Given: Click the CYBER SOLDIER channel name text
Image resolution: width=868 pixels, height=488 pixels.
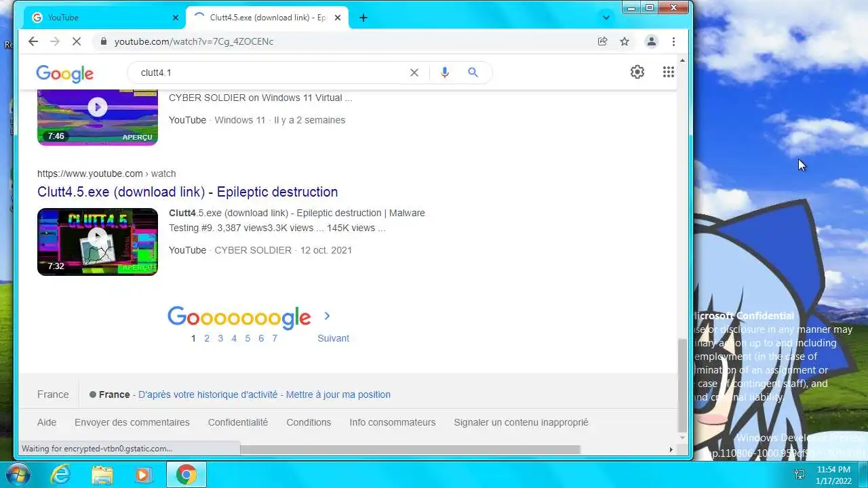Looking at the screenshot, I should (x=253, y=250).
